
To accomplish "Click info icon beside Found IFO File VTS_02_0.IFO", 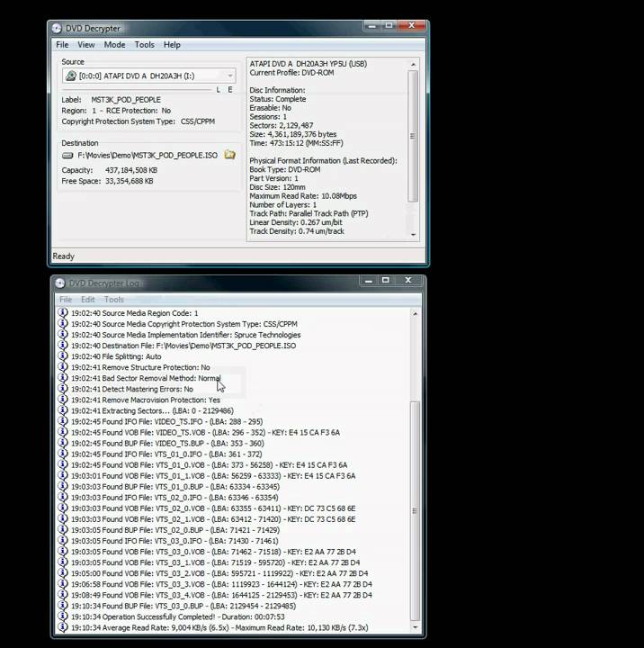I will [63, 497].
